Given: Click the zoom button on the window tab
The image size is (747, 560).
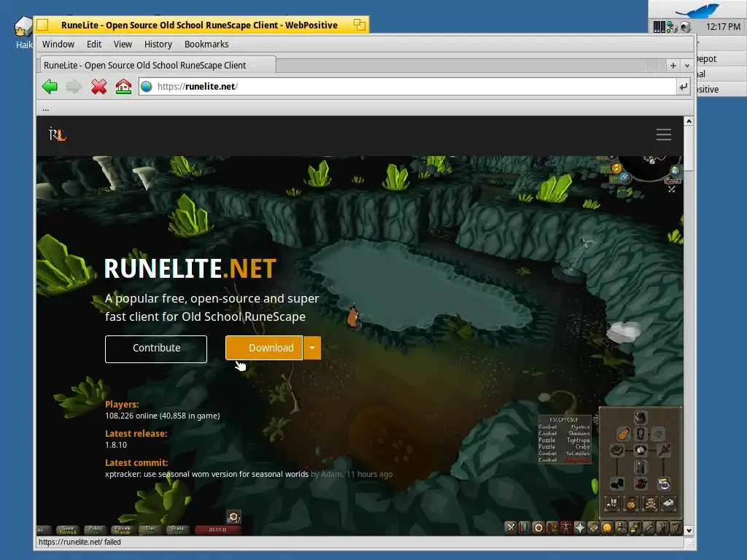Looking at the screenshot, I should pyautogui.click(x=359, y=25).
